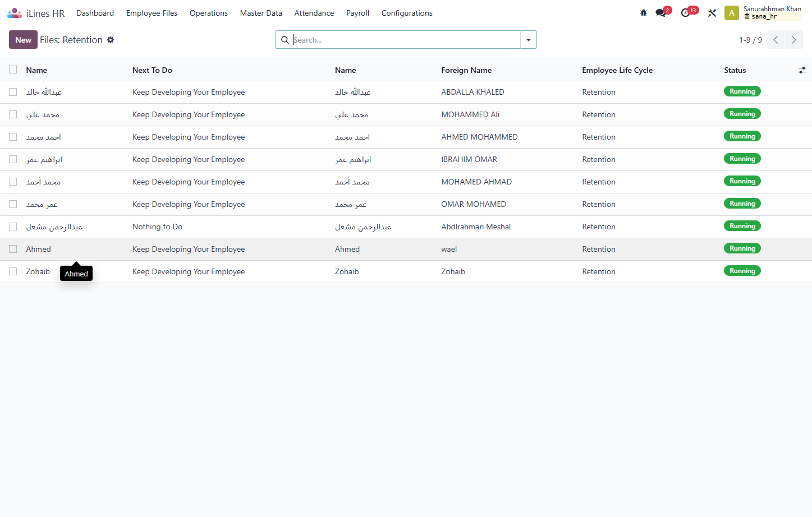The image size is (812, 517).
Task: Click Running status badge in Zohaib row
Action: 742,271
